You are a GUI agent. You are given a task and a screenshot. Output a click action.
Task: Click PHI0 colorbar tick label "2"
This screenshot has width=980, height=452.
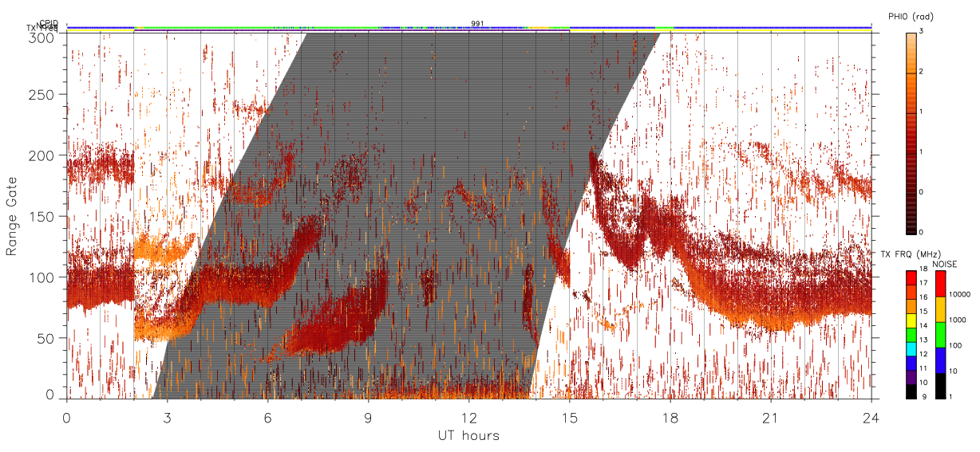921,72
